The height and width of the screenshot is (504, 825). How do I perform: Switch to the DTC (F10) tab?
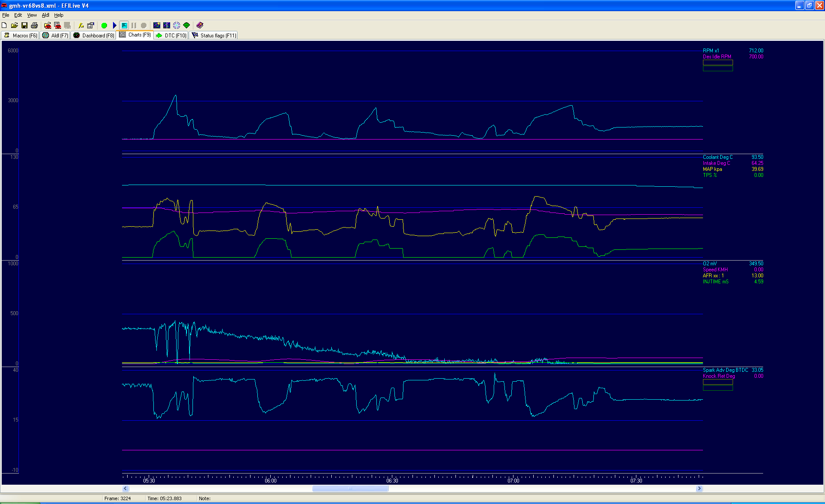pos(171,35)
